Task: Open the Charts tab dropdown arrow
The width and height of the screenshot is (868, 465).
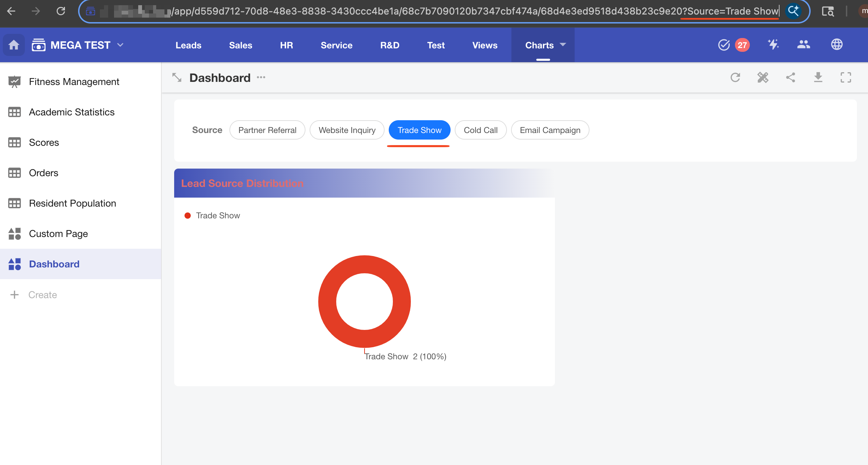Action: [x=563, y=45]
